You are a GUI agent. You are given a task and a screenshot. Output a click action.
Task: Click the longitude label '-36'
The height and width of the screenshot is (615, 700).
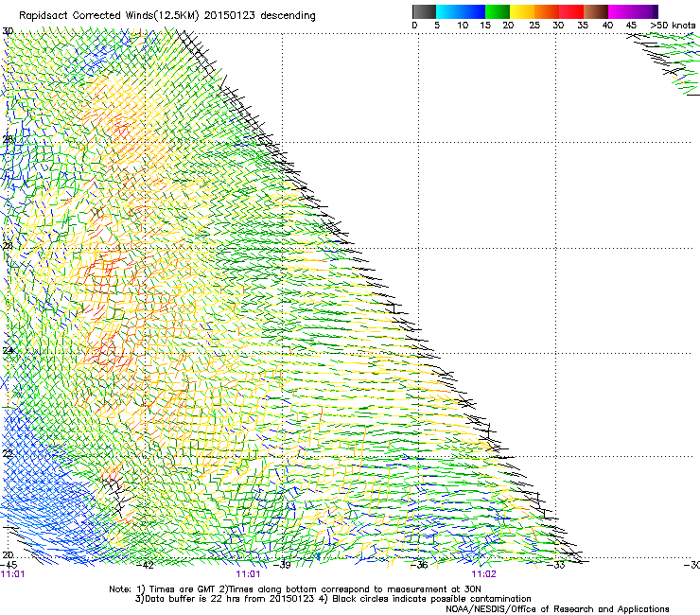[419, 565]
